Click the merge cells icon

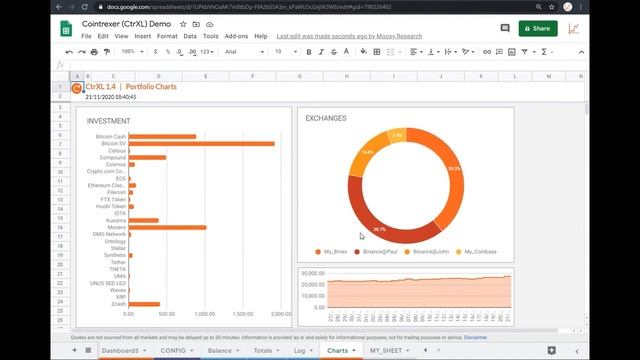click(x=391, y=52)
